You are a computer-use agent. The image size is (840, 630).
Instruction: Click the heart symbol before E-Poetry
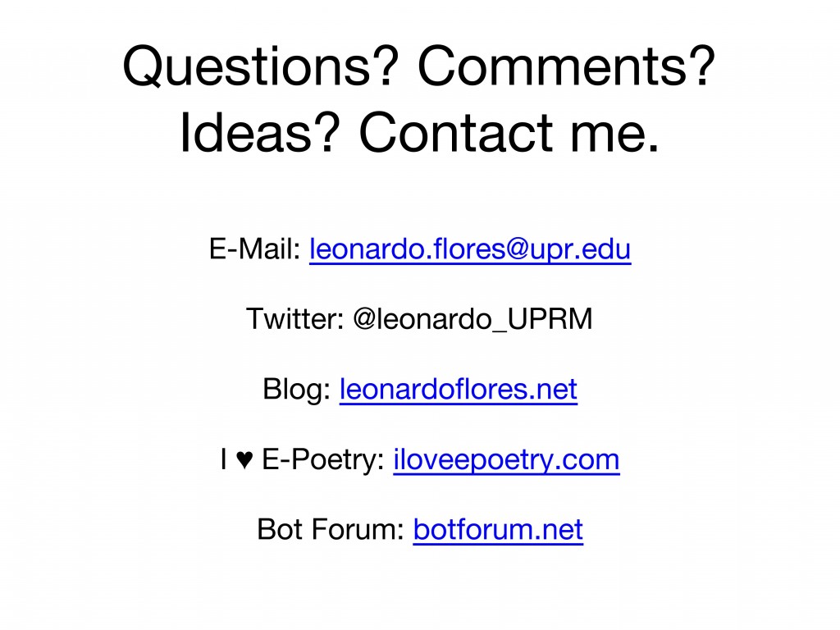[244, 460]
